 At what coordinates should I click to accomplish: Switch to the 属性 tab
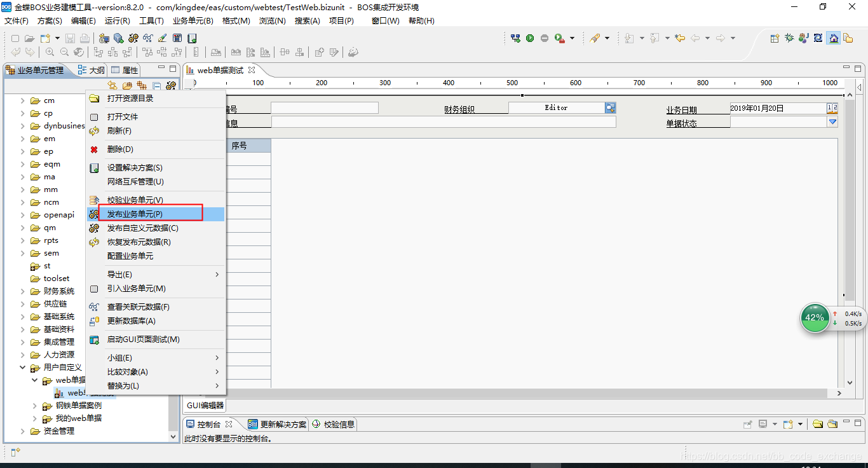125,71
